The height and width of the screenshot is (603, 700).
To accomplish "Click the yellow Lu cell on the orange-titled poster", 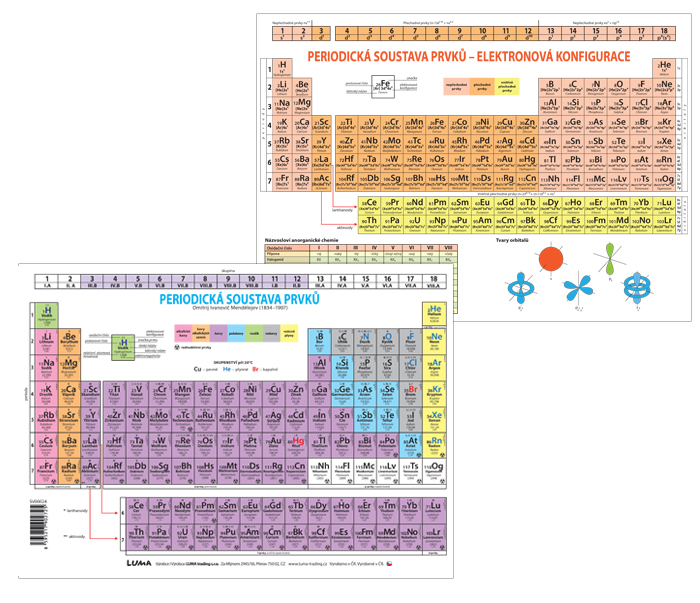I will [x=664, y=206].
